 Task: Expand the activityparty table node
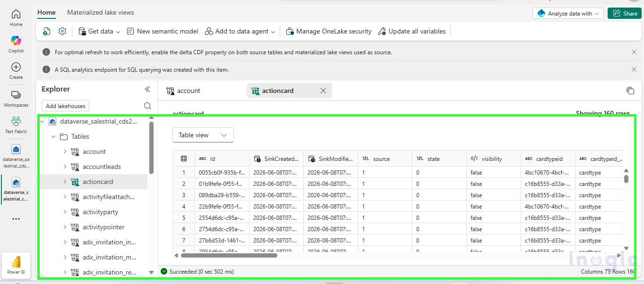click(x=65, y=212)
